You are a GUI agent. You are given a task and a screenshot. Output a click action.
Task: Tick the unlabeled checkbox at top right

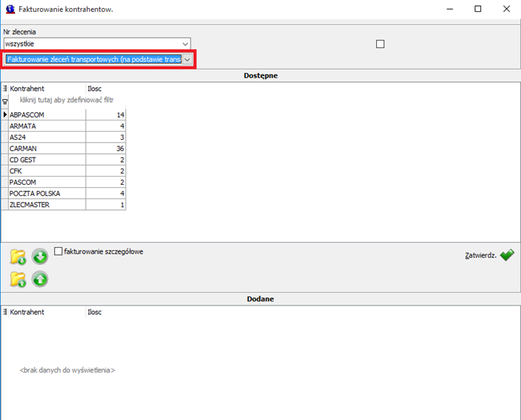pyautogui.click(x=380, y=44)
